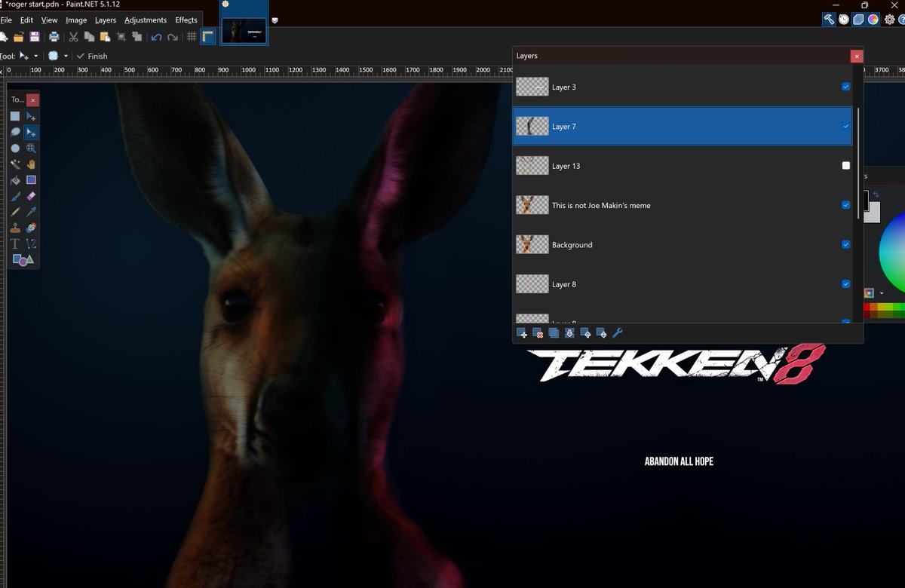Image resolution: width=905 pixels, height=588 pixels.
Task: Click the color wheel
Action: click(894, 254)
